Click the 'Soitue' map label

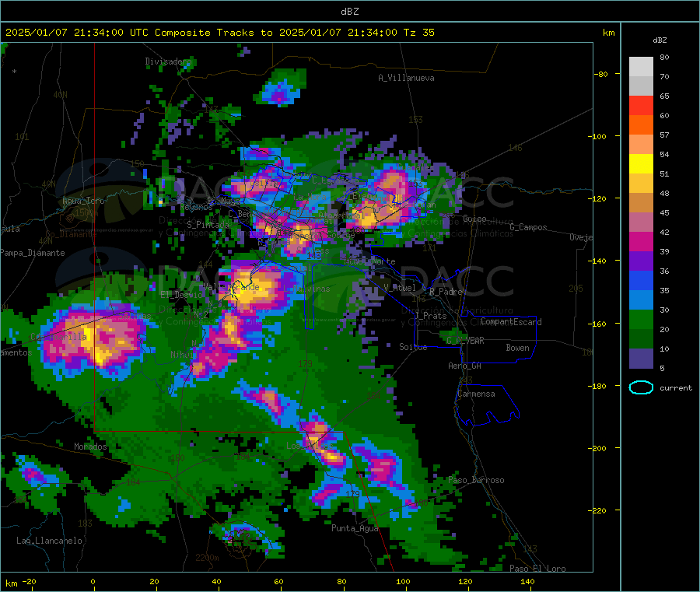tap(413, 347)
